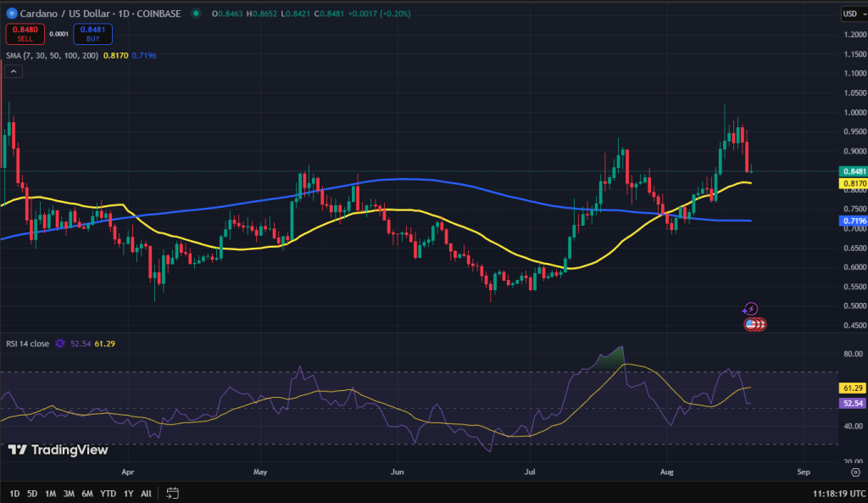Collapse the indicator legend with the chevron
Screen dimensions: 868x503
[12, 70]
